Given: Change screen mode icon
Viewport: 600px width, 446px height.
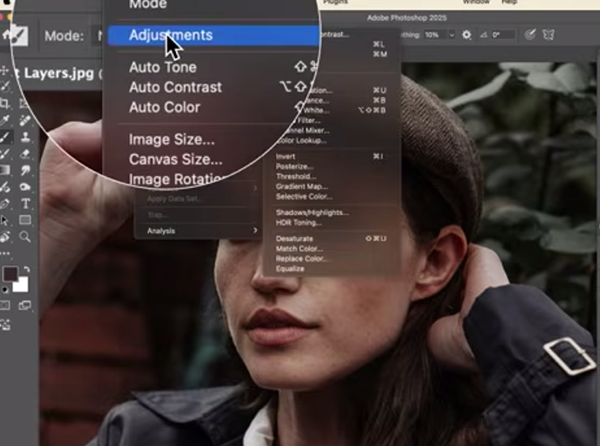Looking at the screenshot, I should [x=25, y=305].
